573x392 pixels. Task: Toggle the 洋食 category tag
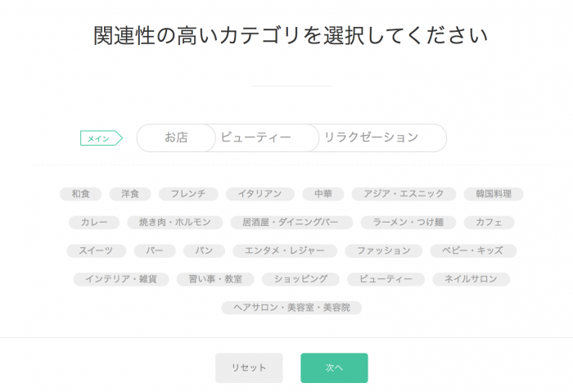click(x=130, y=194)
